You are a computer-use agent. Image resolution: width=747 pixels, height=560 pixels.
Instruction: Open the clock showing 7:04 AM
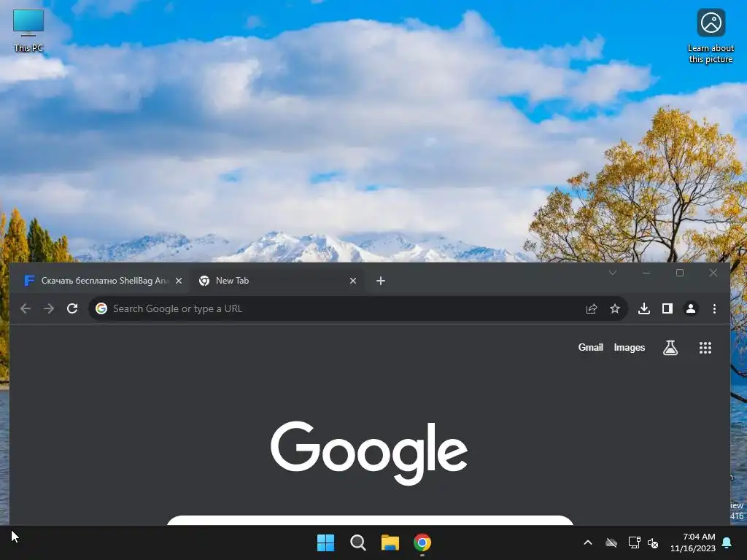point(693,542)
